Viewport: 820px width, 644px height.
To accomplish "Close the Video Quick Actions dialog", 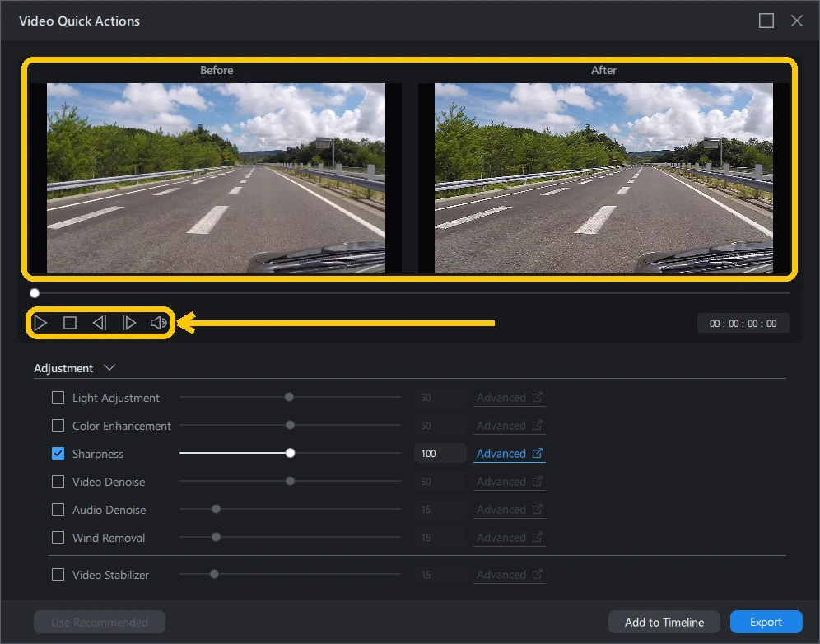I will 796,21.
